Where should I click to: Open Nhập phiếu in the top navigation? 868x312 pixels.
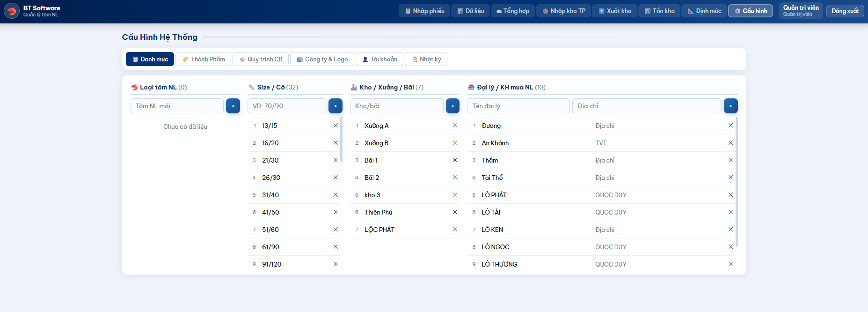point(424,11)
